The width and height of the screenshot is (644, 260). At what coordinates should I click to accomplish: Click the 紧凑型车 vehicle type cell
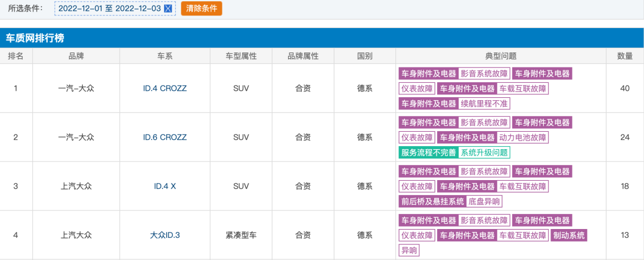pyautogui.click(x=241, y=236)
